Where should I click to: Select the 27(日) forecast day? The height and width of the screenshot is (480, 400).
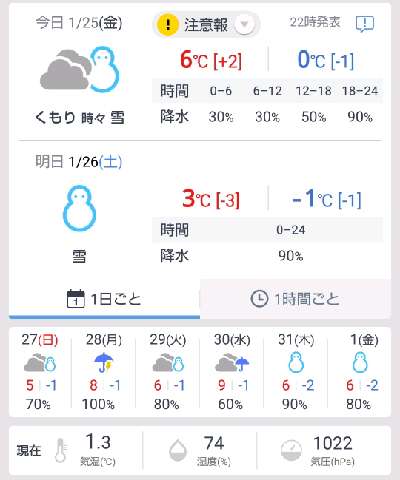click(40, 372)
